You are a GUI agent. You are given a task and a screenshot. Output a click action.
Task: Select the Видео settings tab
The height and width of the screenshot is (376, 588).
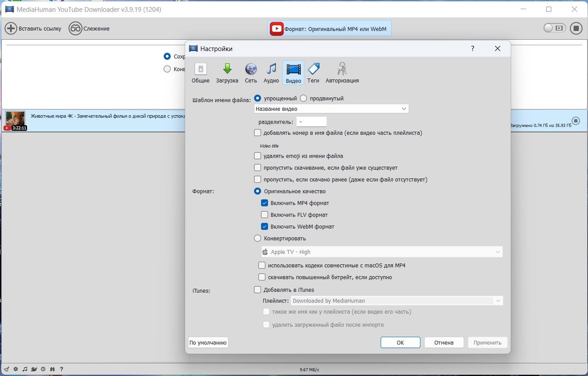pos(293,73)
